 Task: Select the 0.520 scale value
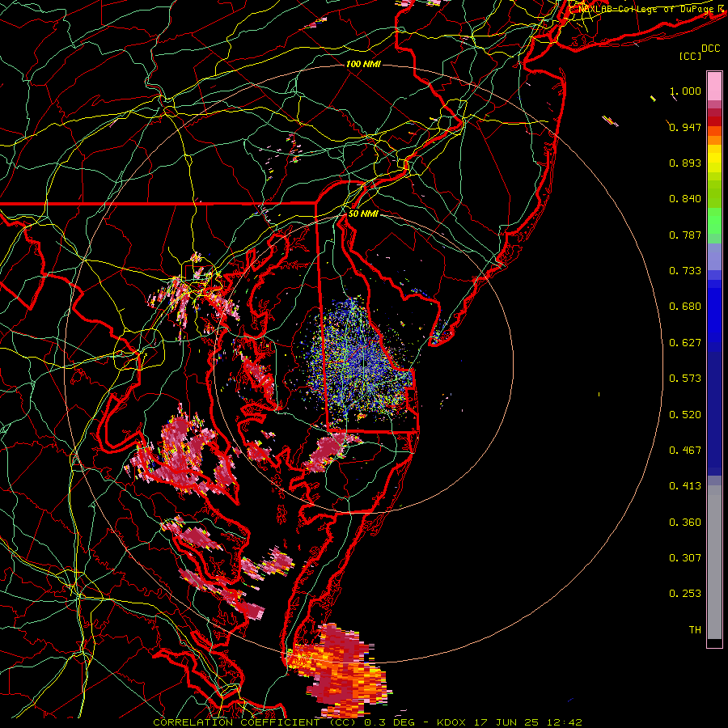685,415
